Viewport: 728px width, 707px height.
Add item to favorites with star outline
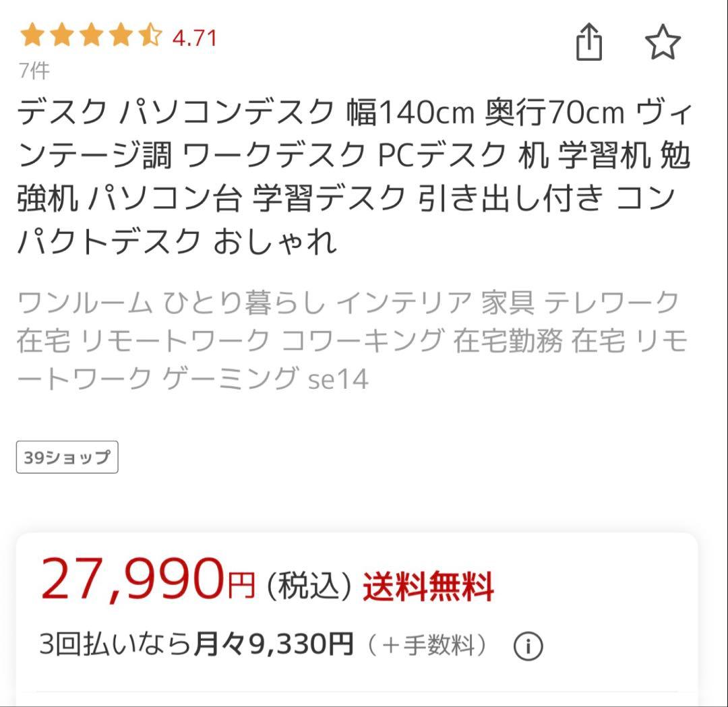coord(663,42)
